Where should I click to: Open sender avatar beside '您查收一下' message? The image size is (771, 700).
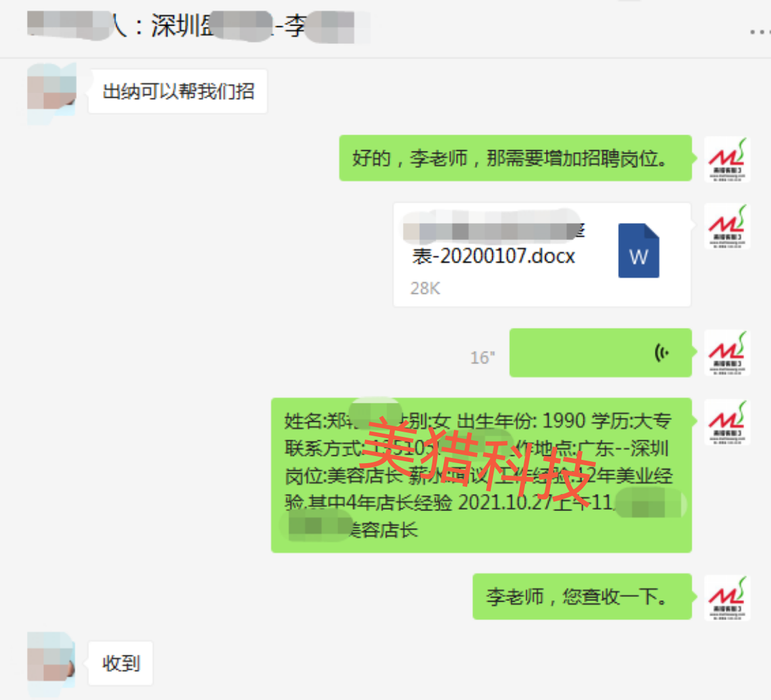pos(727,598)
